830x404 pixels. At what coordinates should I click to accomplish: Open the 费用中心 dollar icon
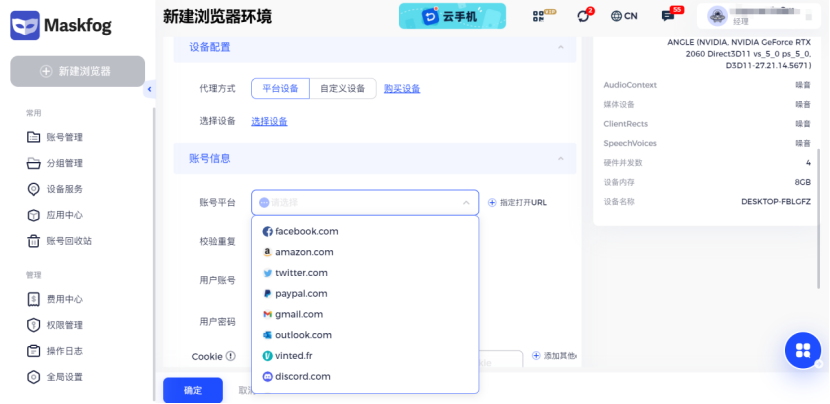[x=33, y=299]
